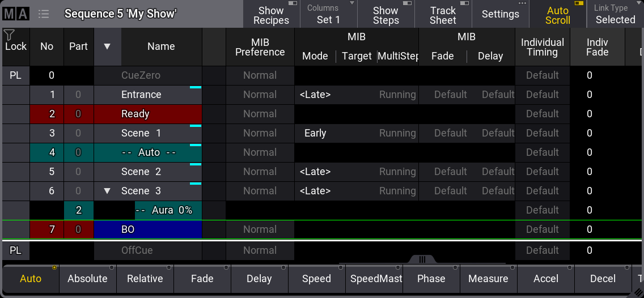The height and width of the screenshot is (298, 644).
Task: Open the Columns Set 1 dropdown
Action: pyautogui.click(x=329, y=15)
